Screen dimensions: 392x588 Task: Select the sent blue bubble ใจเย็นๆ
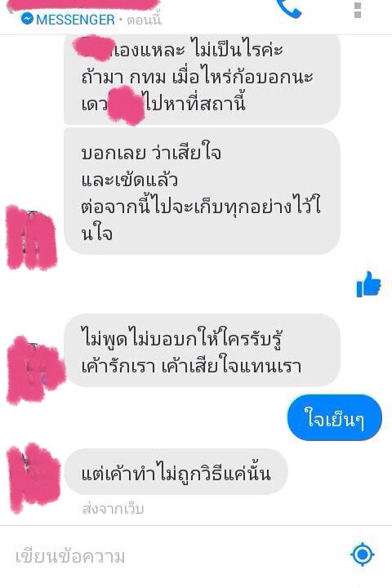(x=334, y=417)
